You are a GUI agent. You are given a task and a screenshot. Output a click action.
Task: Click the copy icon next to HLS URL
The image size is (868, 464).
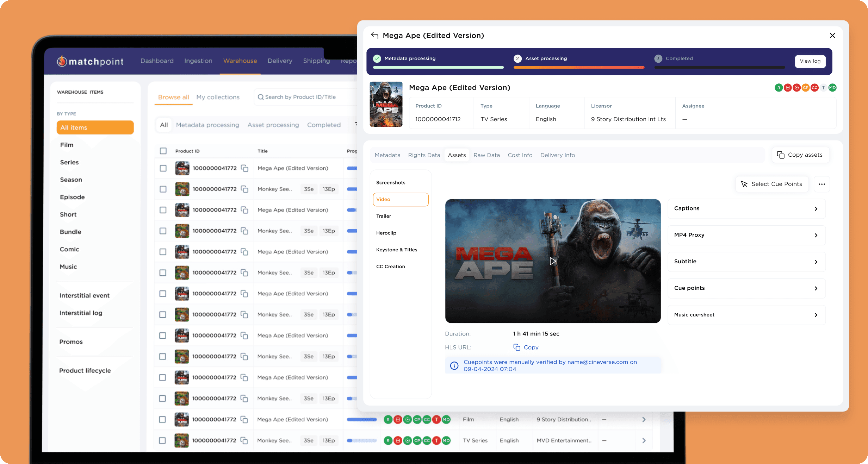click(517, 347)
